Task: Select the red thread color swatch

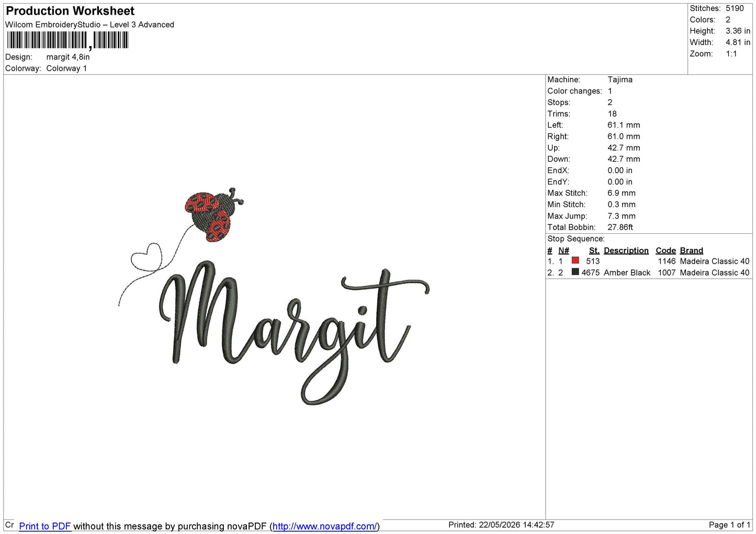Action: tap(576, 260)
